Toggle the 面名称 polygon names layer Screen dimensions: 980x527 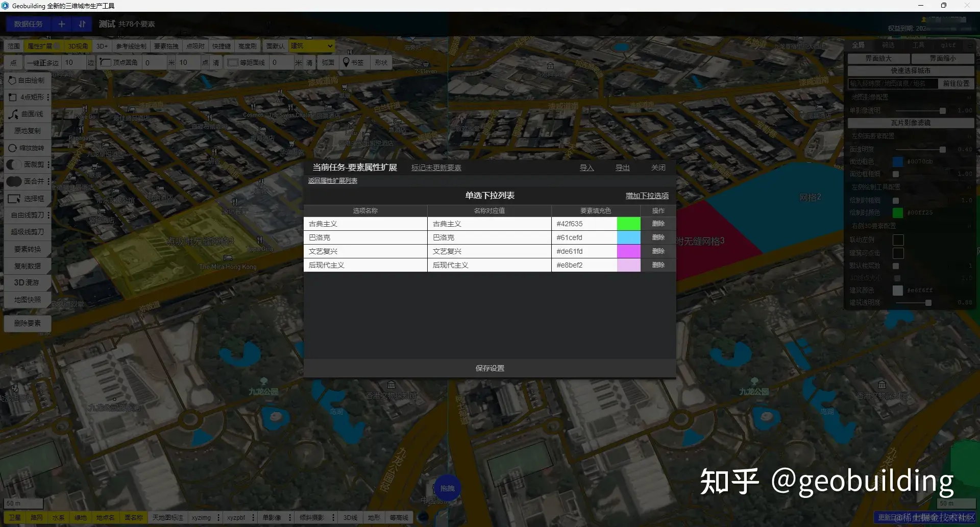click(134, 517)
